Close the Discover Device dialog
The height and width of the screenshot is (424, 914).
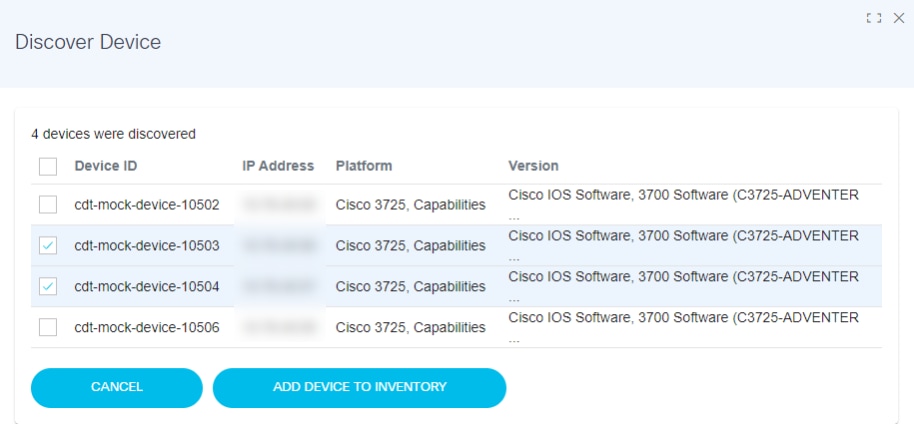tap(898, 18)
